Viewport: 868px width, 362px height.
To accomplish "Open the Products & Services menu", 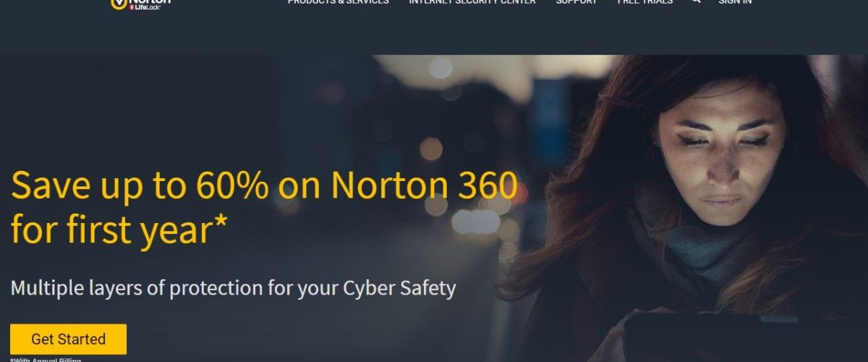I will click(x=338, y=2).
